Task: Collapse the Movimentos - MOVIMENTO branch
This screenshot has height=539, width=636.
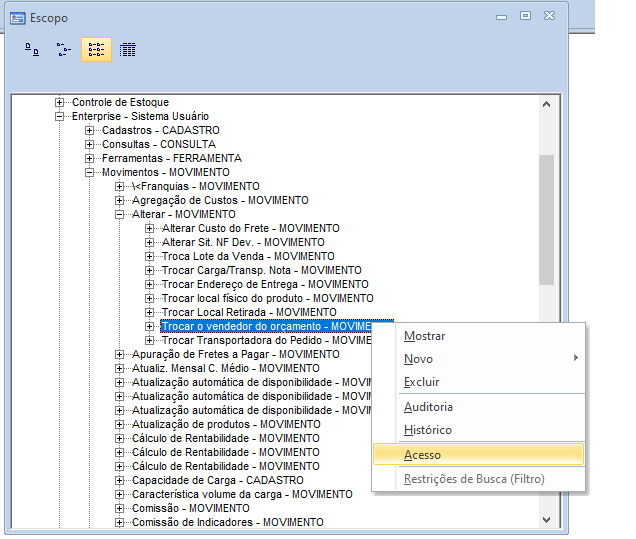Action: (x=90, y=173)
